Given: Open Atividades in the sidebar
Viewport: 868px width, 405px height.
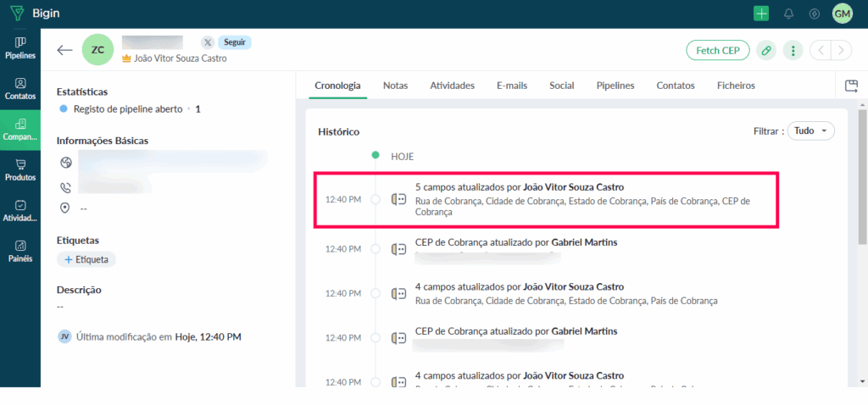Looking at the screenshot, I should 20,211.
